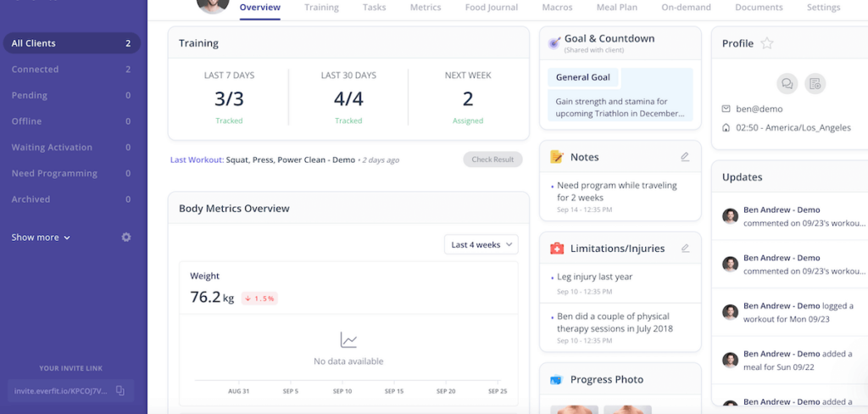Image resolution: width=868 pixels, height=414 pixels.
Task: Select the Connected clients filter
Action: pyautogui.click(x=36, y=70)
